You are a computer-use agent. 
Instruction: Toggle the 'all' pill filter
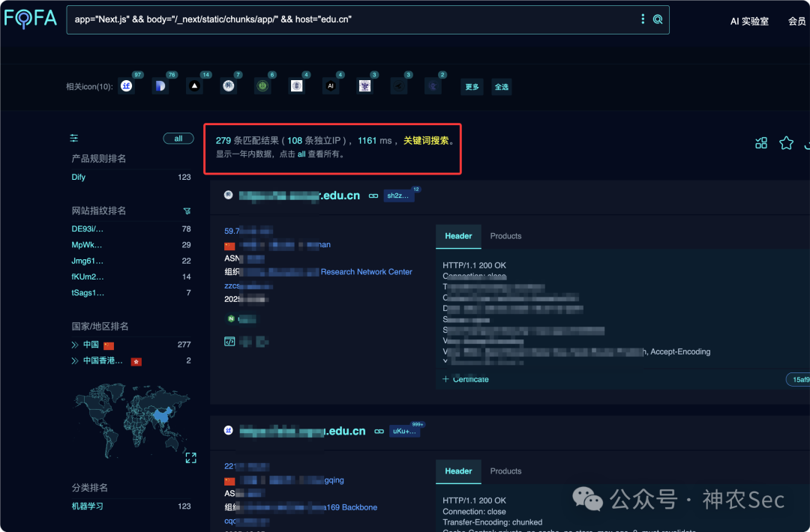pos(178,139)
